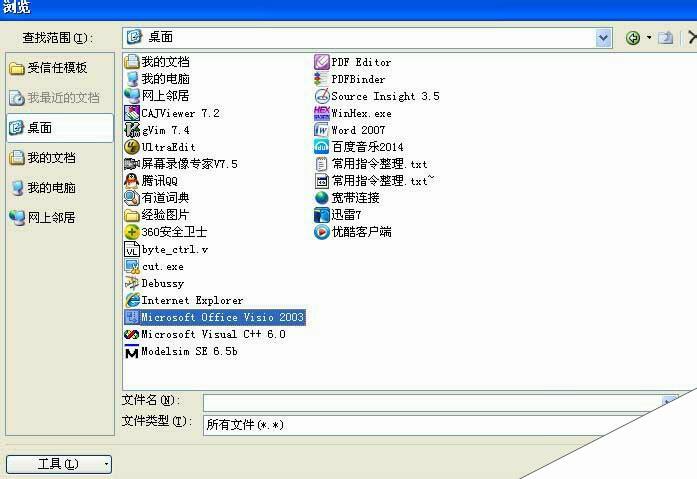Open dropdown arrow beside Back button
Viewport: 697px width, 479px height.
(x=649, y=38)
